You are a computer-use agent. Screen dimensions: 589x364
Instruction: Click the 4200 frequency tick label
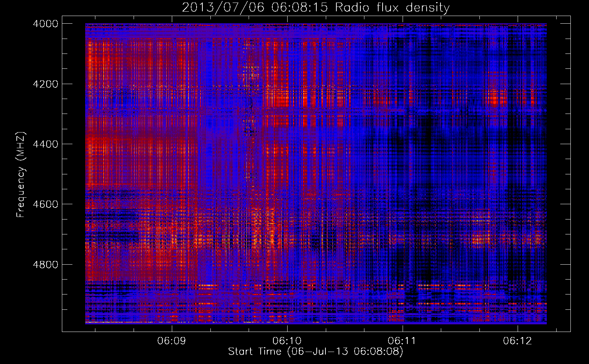pyautogui.click(x=46, y=84)
